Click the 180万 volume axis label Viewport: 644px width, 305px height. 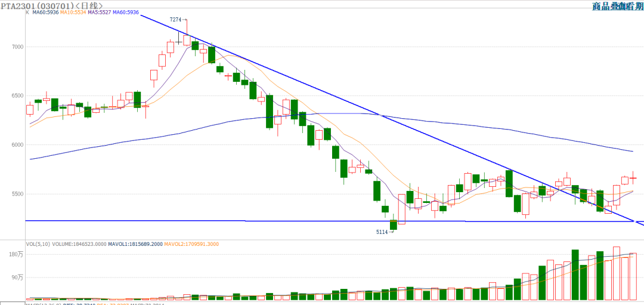tap(17, 255)
